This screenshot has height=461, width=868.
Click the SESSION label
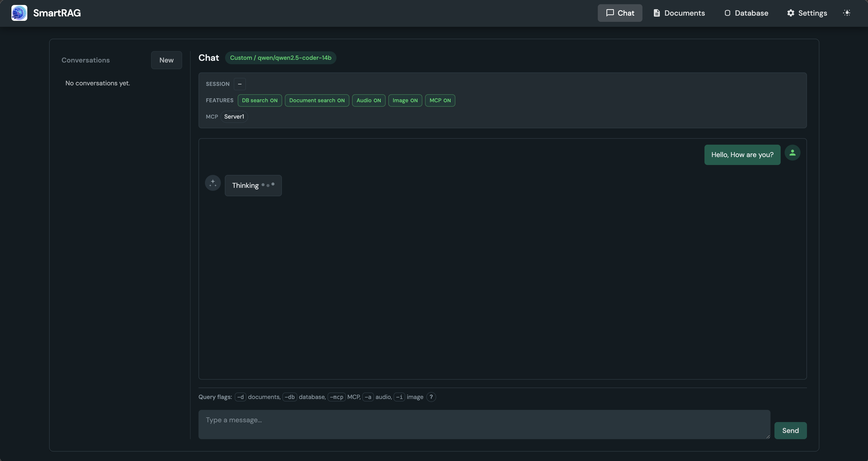(x=218, y=84)
